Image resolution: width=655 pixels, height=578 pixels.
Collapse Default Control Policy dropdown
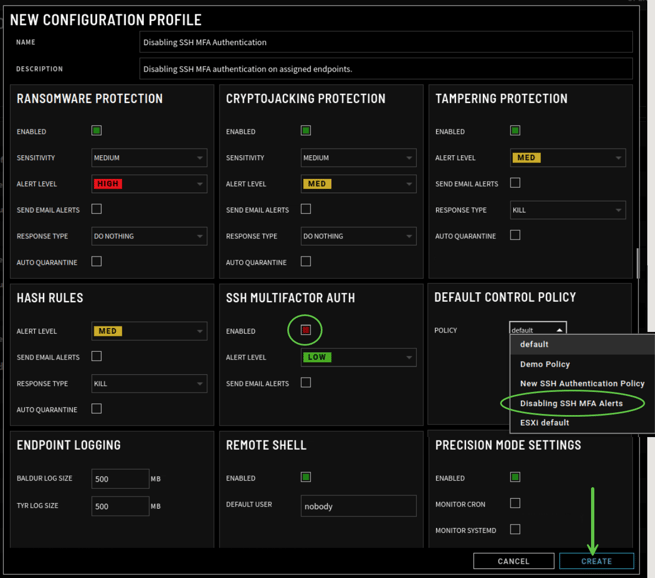[538, 328]
